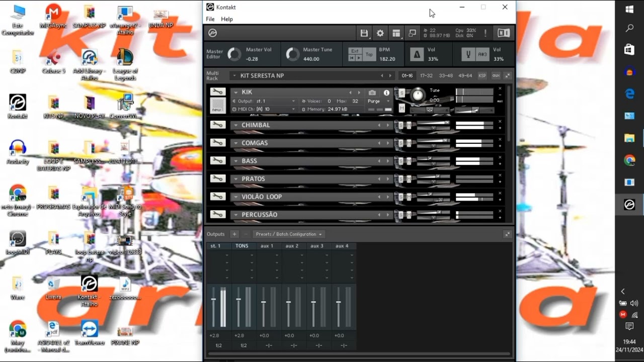This screenshot has width=644, height=362.
Task: Switch to rack page 33-48
Action: 446,75
